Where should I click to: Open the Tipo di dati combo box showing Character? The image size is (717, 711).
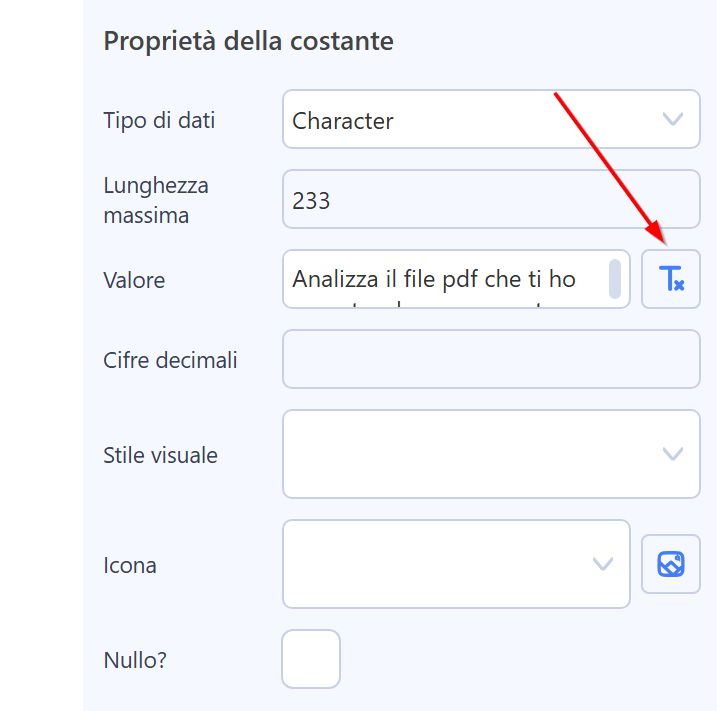tap(491, 119)
